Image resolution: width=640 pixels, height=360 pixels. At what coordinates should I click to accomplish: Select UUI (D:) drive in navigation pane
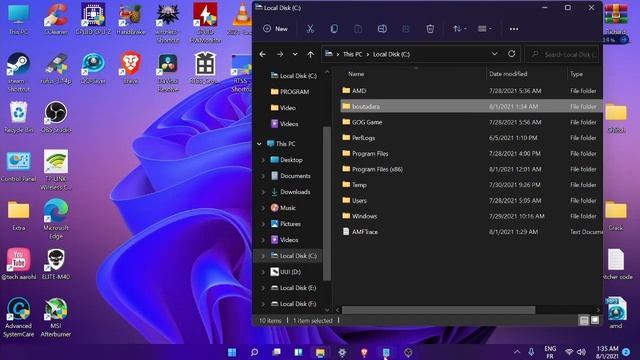pyautogui.click(x=286, y=272)
